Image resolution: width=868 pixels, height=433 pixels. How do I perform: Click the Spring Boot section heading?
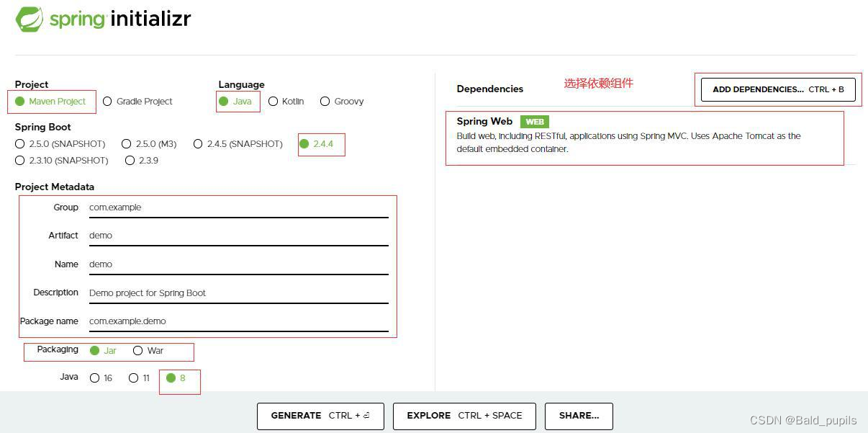point(43,127)
